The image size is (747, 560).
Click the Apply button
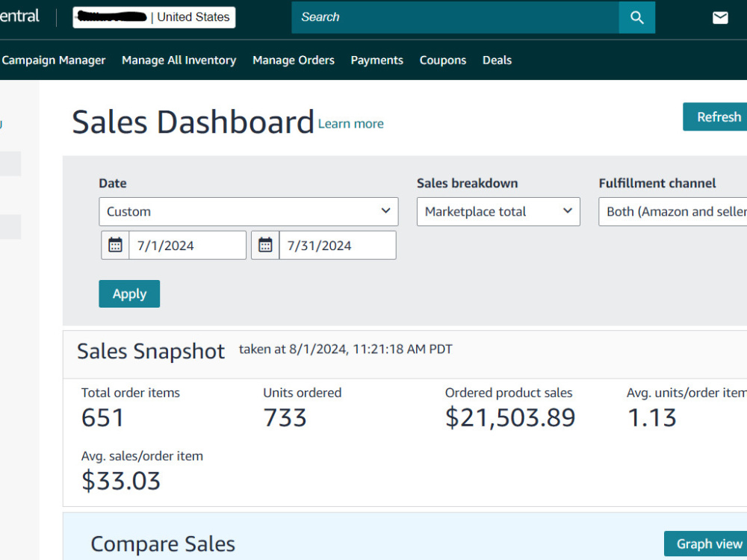(129, 293)
